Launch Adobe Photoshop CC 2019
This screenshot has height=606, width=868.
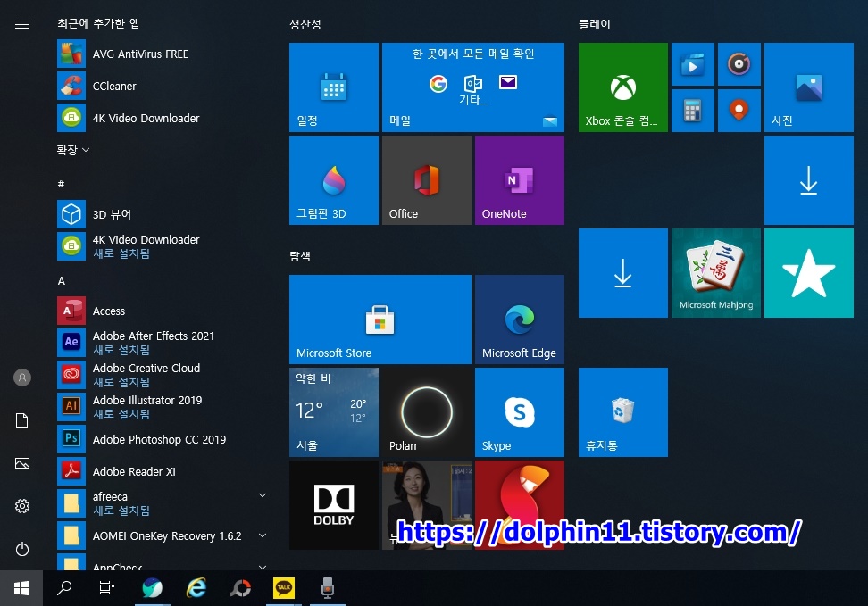point(161,439)
